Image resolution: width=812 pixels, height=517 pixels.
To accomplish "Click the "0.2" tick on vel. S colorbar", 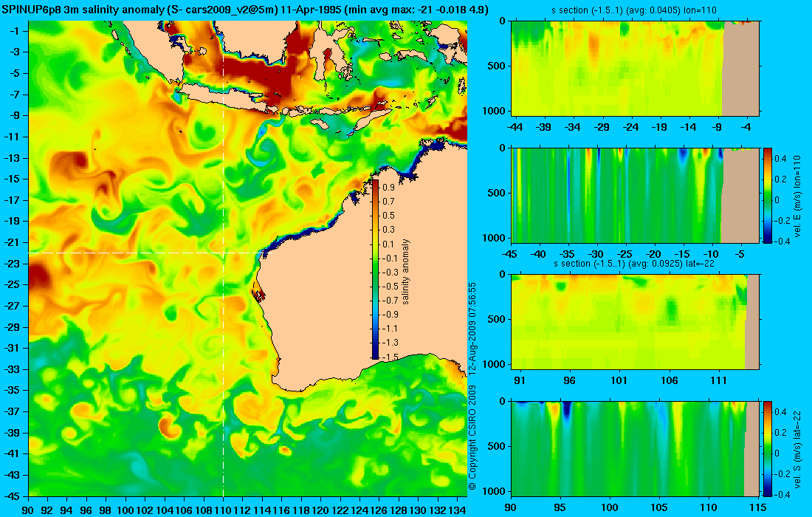I will [782, 433].
